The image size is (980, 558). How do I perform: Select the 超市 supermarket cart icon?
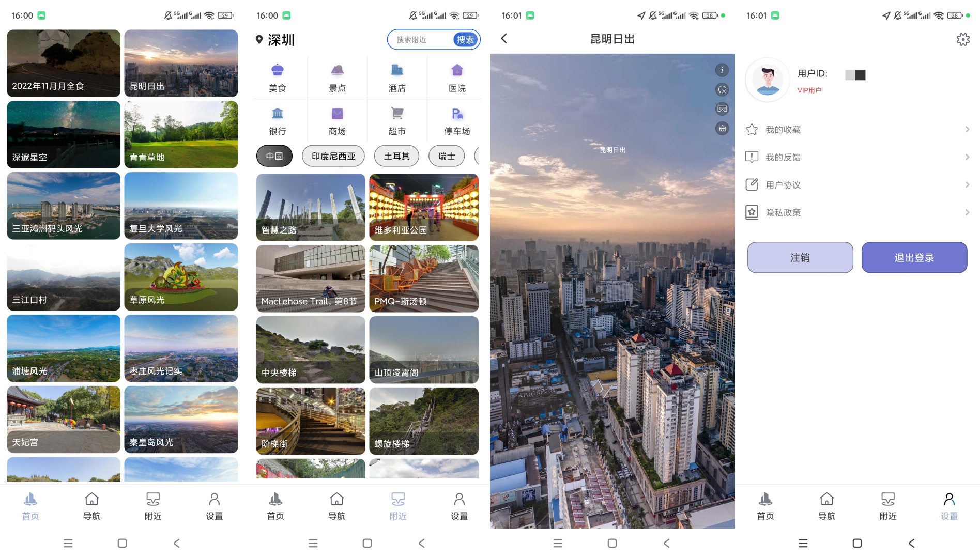coord(397,114)
